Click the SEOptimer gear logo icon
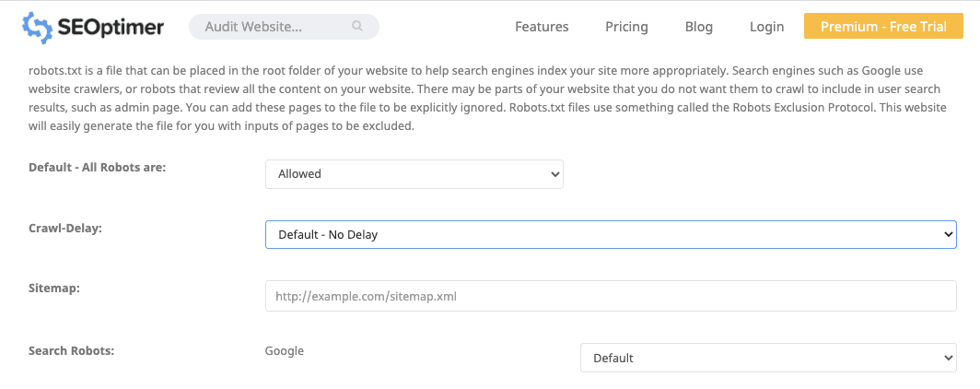980x389 pixels. [x=37, y=28]
